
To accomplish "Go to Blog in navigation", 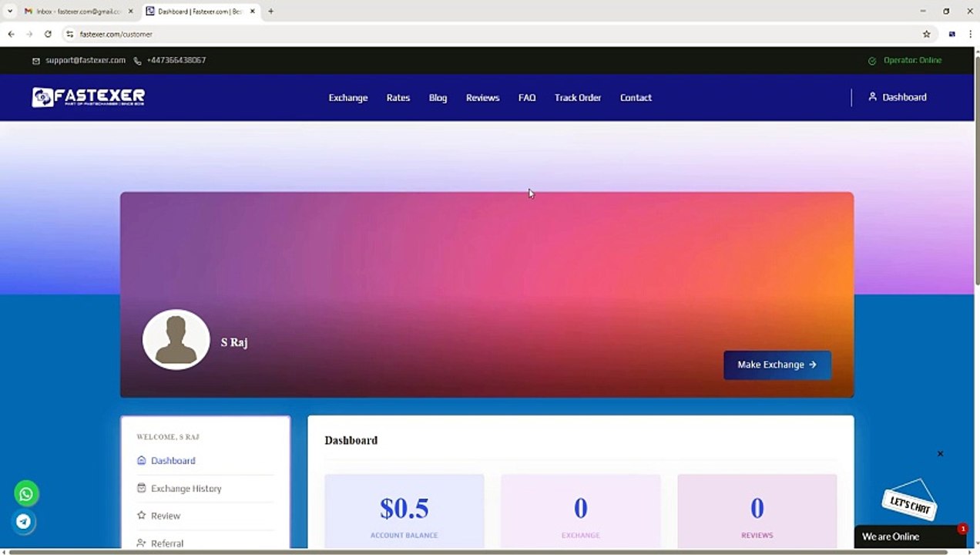I will point(438,98).
